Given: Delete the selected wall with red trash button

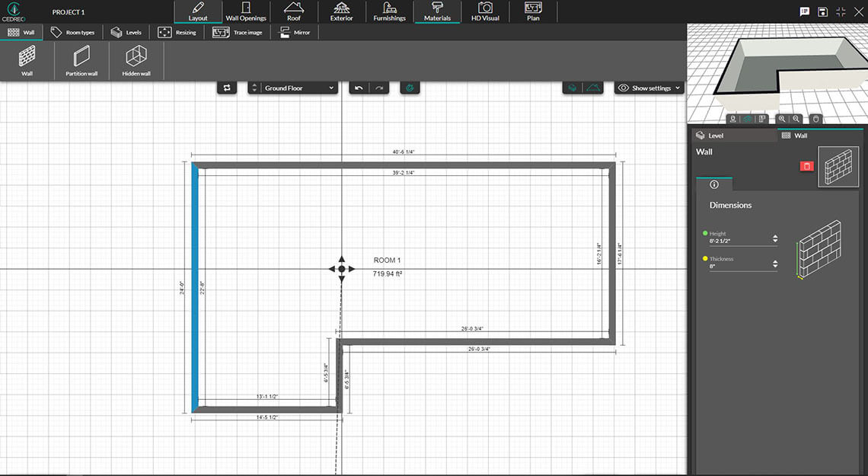Looking at the screenshot, I should pos(806,166).
